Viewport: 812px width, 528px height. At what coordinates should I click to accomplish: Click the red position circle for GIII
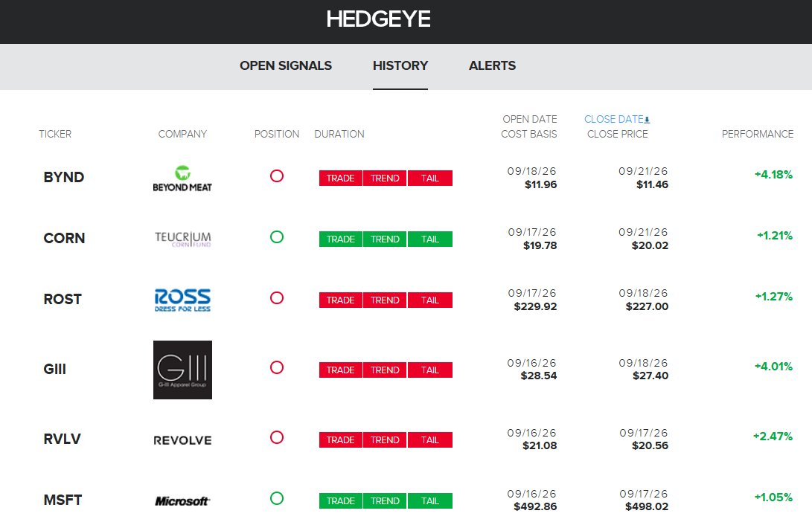tap(277, 367)
